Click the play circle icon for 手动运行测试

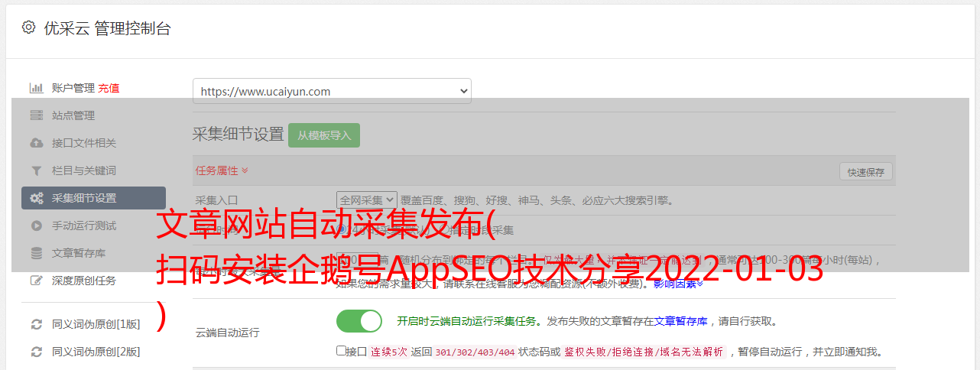click(x=36, y=226)
